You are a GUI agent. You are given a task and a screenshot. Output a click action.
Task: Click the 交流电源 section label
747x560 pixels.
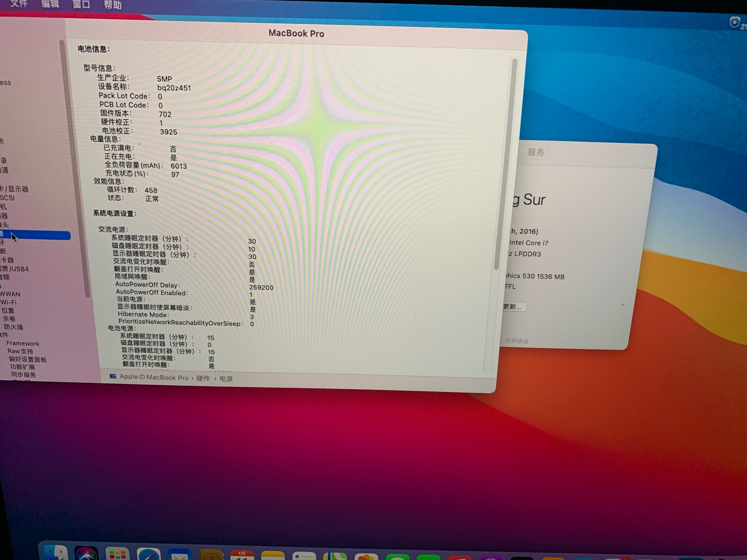pyautogui.click(x=113, y=230)
